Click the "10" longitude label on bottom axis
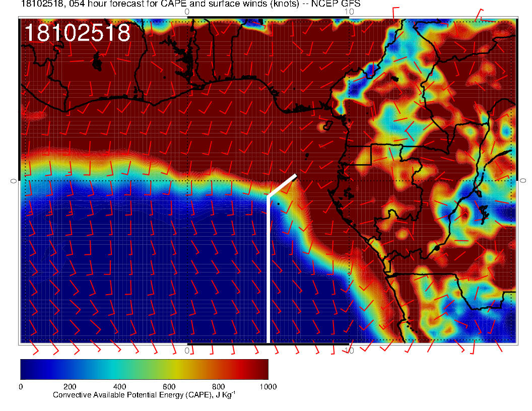Image resolution: width=532 pixels, height=411 pixels. tap(349, 350)
